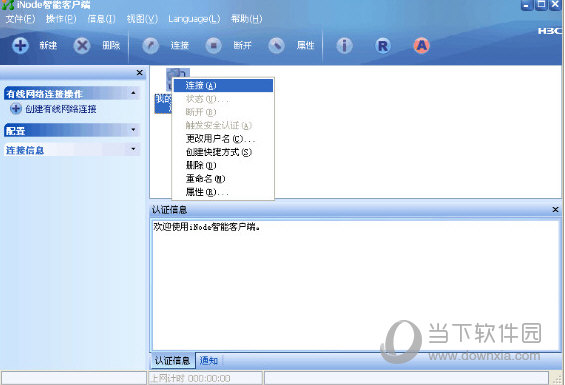The width and height of the screenshot is (565, 385).
Task: Open the 信息(I) menu
Action: (101, 19)
